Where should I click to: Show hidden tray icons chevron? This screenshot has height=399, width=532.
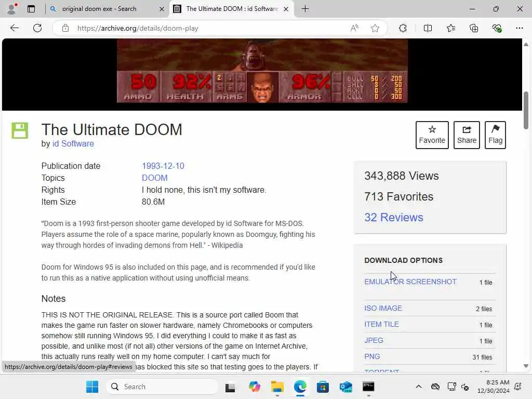click(419, 387)
